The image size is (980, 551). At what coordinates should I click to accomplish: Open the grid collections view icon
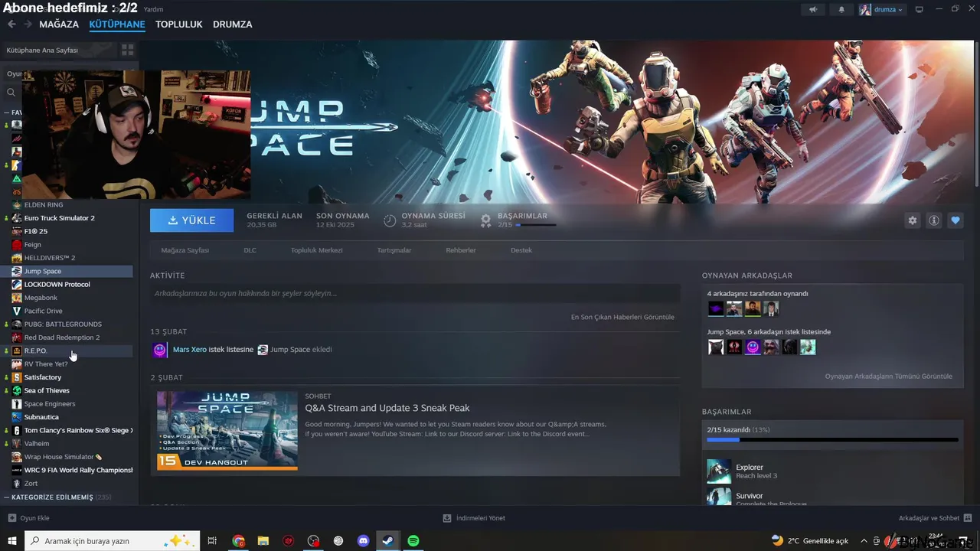[128, 50]
